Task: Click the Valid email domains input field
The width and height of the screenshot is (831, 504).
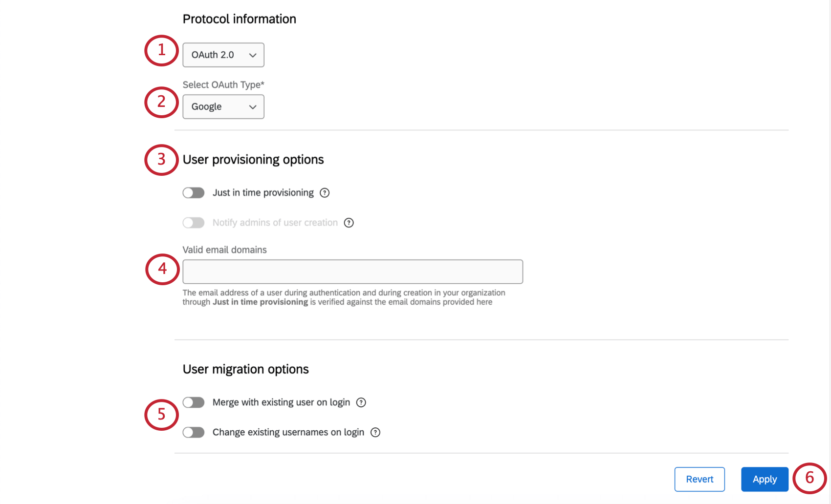Action: coord(352,272)
